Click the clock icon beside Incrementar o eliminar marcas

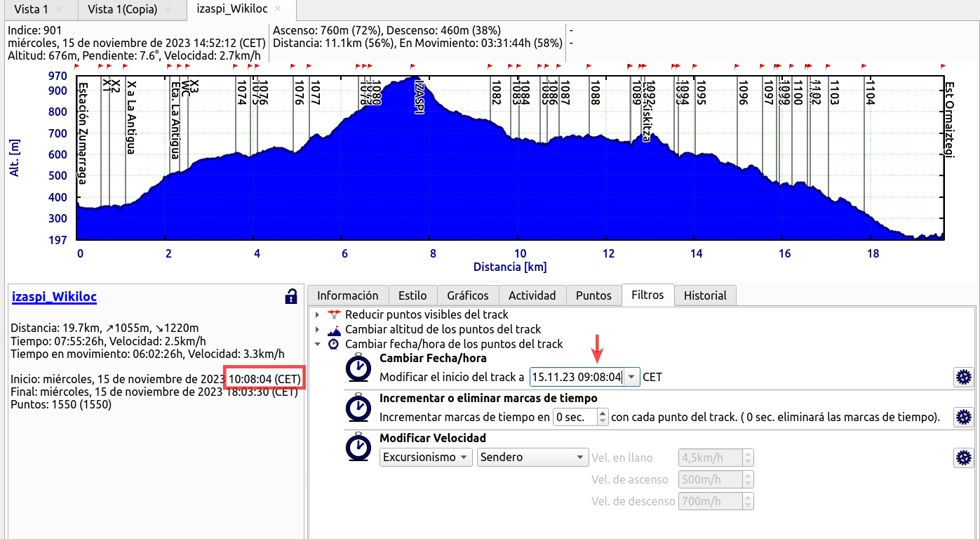point(360,408)
